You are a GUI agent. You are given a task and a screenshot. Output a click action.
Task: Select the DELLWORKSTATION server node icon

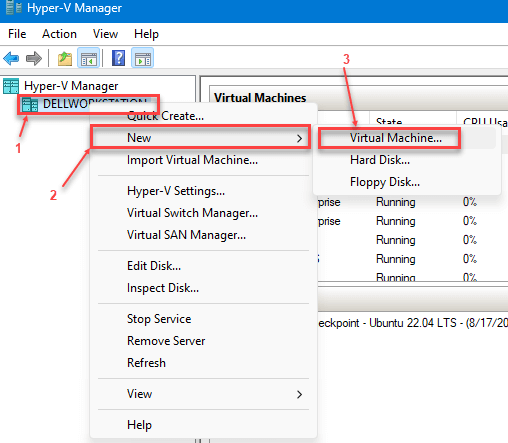point(30,105)
